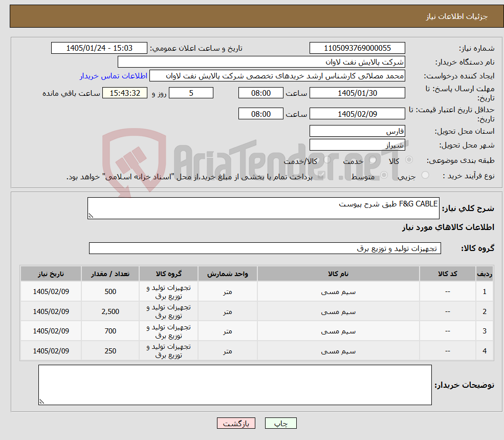Image resolution: width=504 pixels, height=440 pixels.
Task: Click the response deadline hour 08:00 field
Action: pyautogui.click(x=260, y=93)
